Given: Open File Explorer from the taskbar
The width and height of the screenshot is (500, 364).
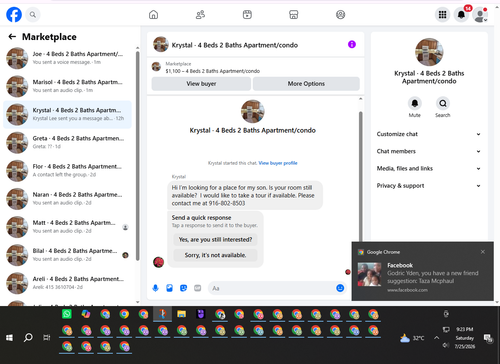Looking at the screenshot, I should 181,314.
